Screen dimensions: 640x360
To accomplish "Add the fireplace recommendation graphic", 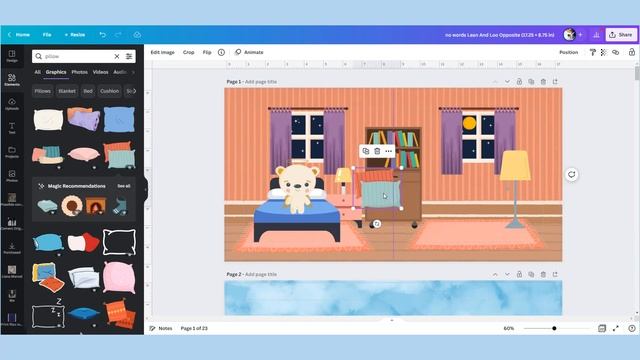I will pos(96,206).
